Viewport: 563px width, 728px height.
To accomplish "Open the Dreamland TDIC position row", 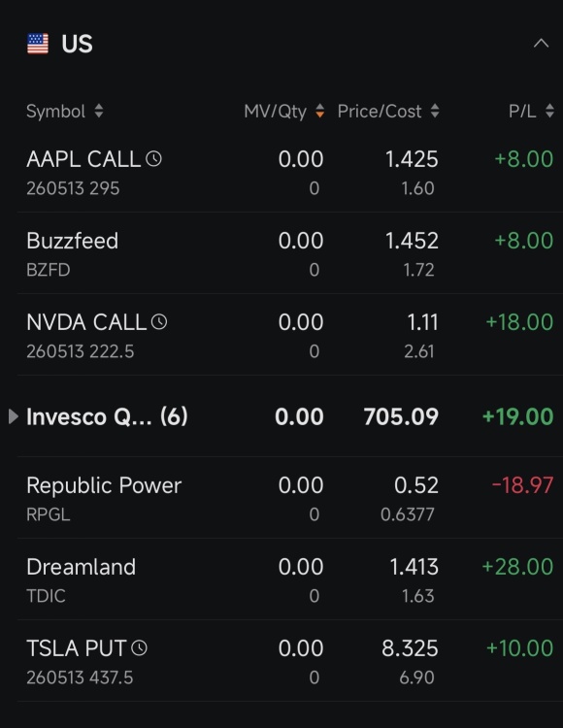I will coord(289,579).
